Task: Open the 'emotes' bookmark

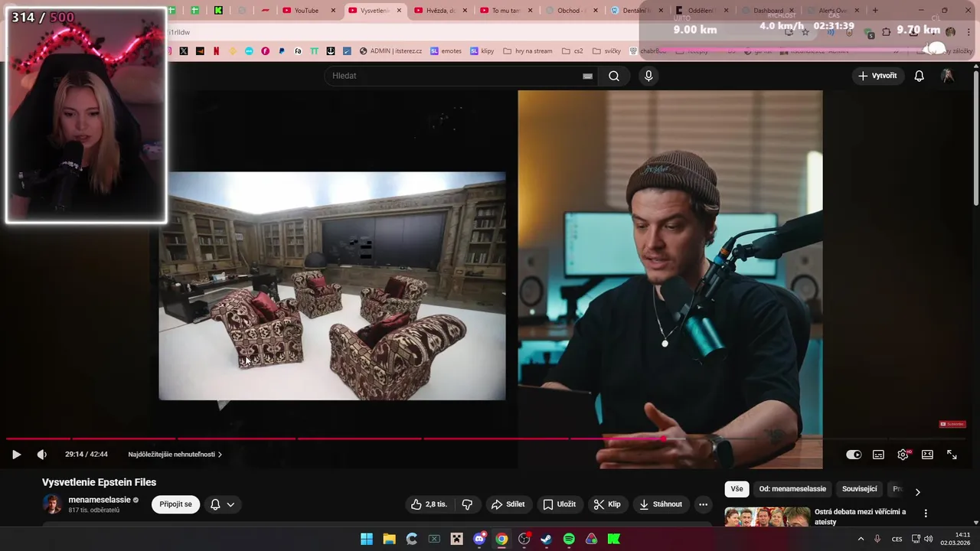Action: (x=446, y=51)
